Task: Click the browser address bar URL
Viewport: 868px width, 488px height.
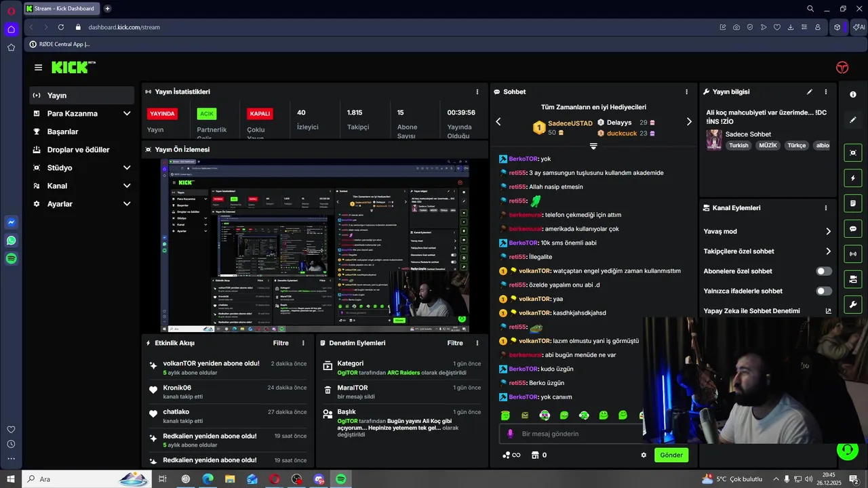Action: 124,27
